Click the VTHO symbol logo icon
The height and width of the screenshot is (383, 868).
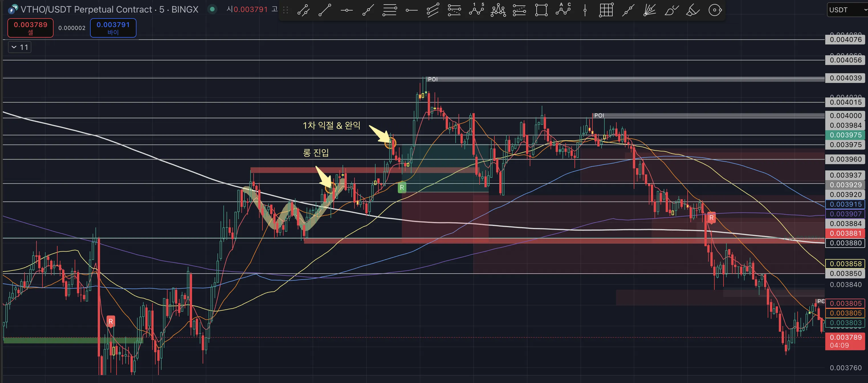13,9
